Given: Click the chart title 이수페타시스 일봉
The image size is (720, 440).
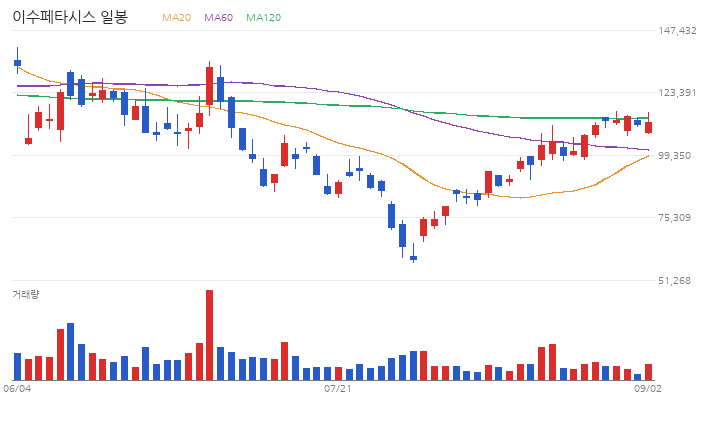Looking at the screenshot, I should 70,17.
